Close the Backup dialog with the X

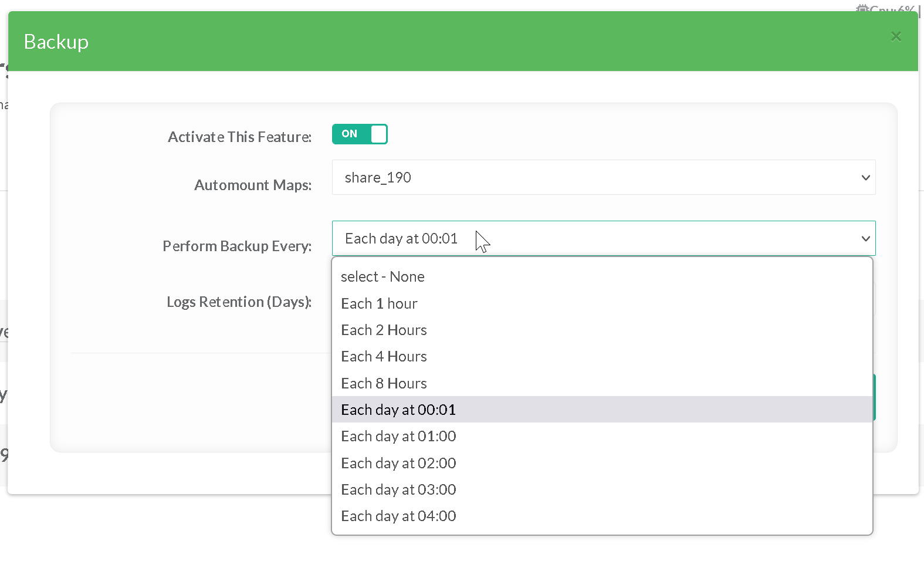pyautogui.click(x=895, y=36)
